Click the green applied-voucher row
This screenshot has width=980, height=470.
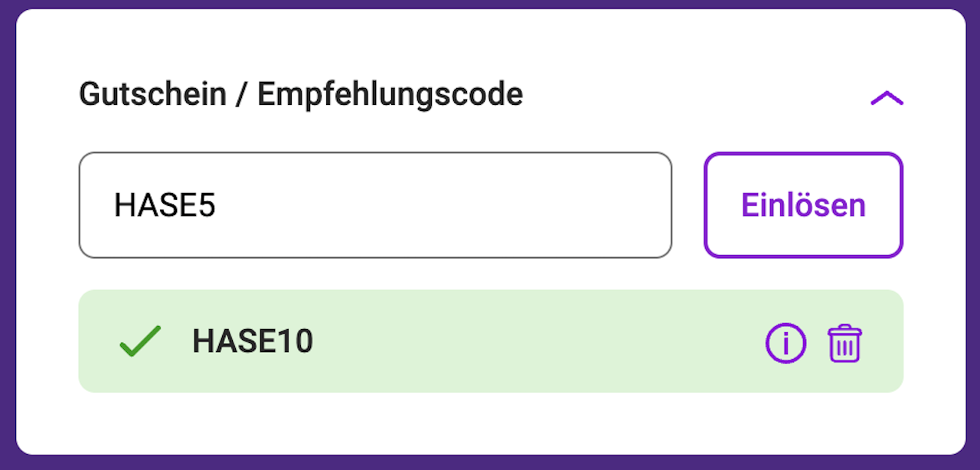[490, 341]
